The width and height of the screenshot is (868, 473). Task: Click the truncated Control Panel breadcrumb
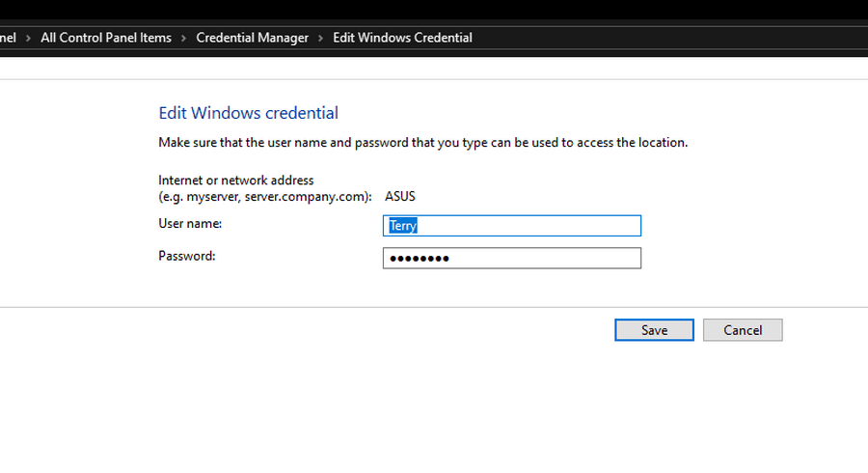click(8, 38)
